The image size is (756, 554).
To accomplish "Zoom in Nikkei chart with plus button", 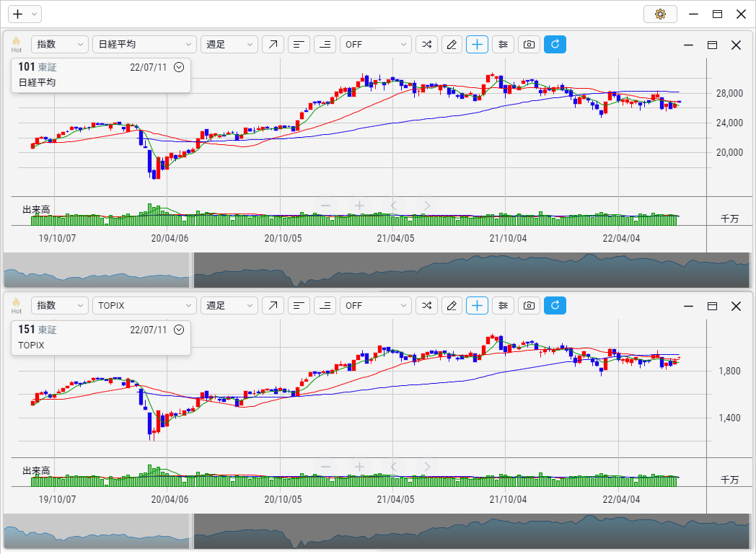I will pyautogui.click(x=359, y=206).
